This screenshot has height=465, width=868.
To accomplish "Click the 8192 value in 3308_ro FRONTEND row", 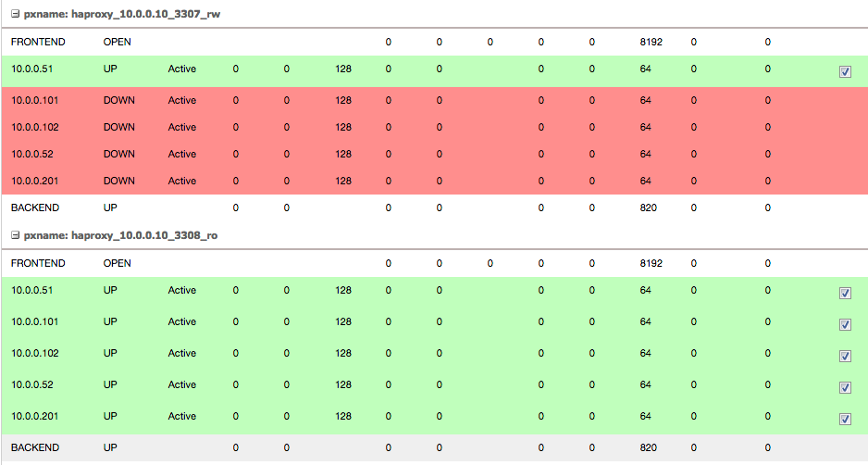I will click(x=651, y=263).
